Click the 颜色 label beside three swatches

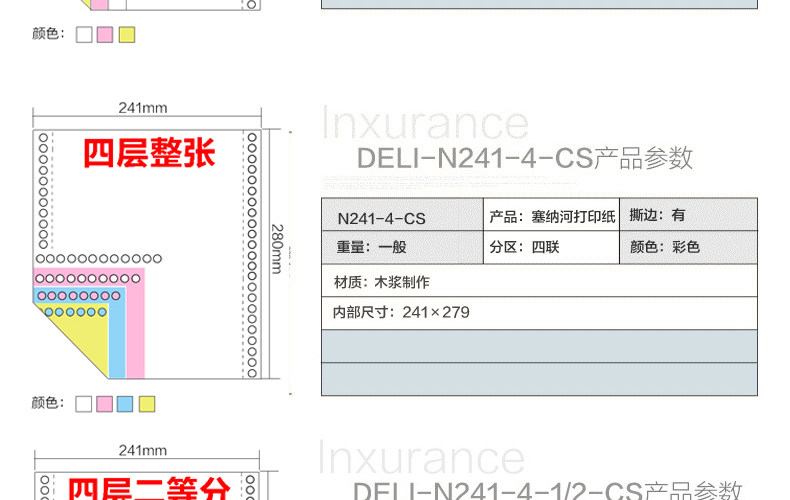click(48, 34)
